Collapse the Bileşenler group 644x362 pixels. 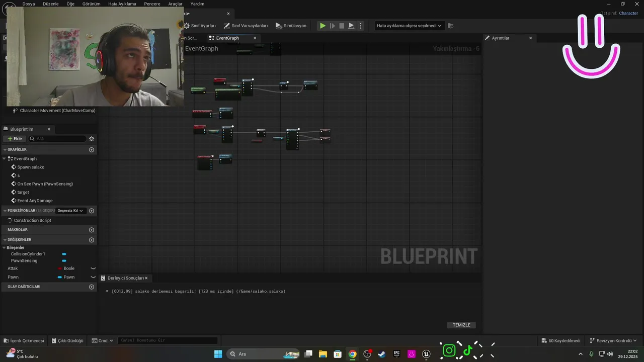point(4,248)
